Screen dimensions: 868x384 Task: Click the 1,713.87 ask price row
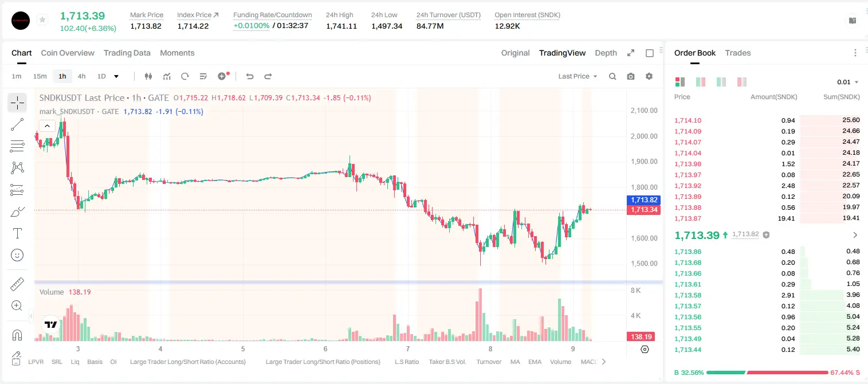point(767,218)
